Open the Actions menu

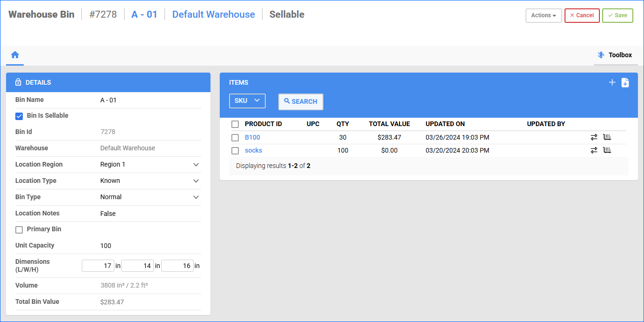click(543, 15)
